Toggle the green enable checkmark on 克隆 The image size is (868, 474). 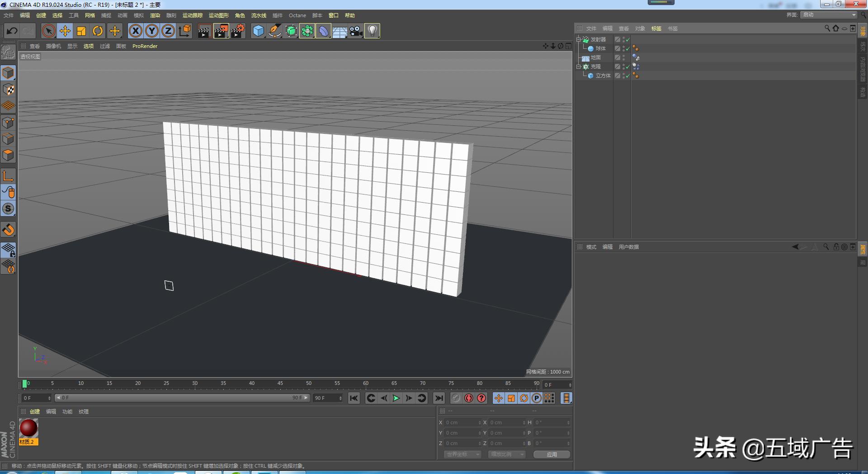coord(627,66)
